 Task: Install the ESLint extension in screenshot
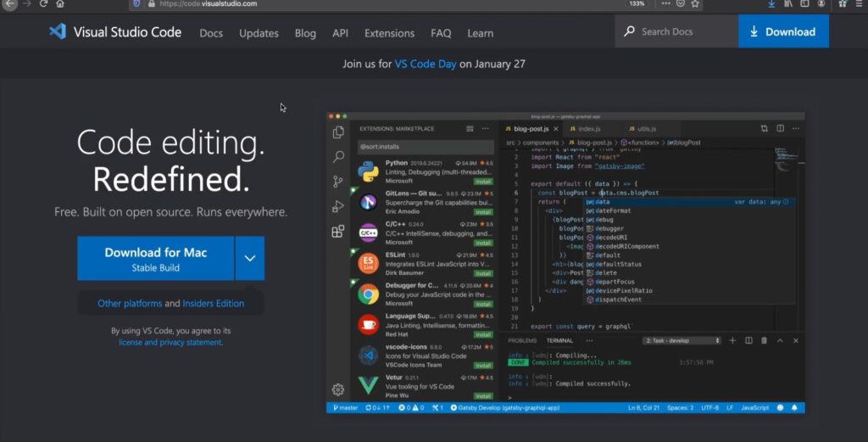coord(482,274)
